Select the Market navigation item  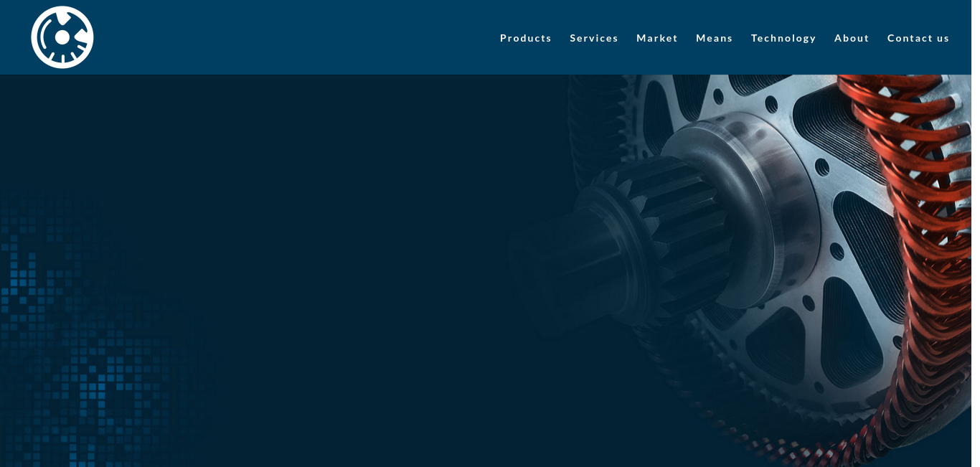[656, 38]
